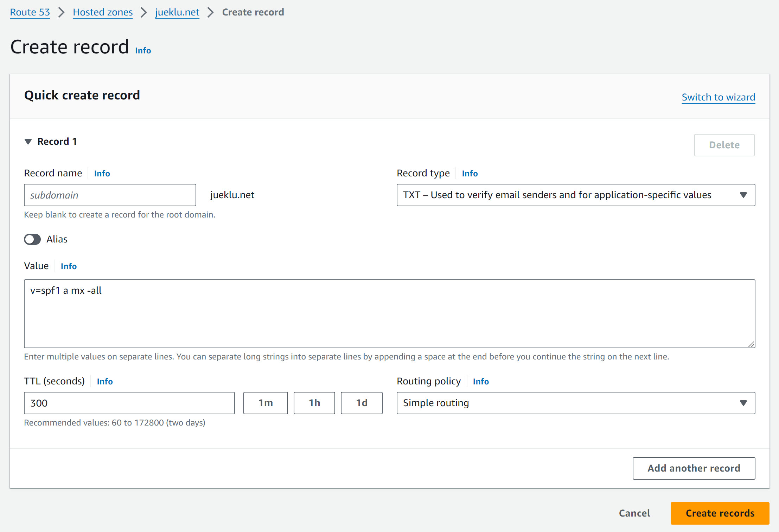Toggle the Alias switch

(32, 239)
